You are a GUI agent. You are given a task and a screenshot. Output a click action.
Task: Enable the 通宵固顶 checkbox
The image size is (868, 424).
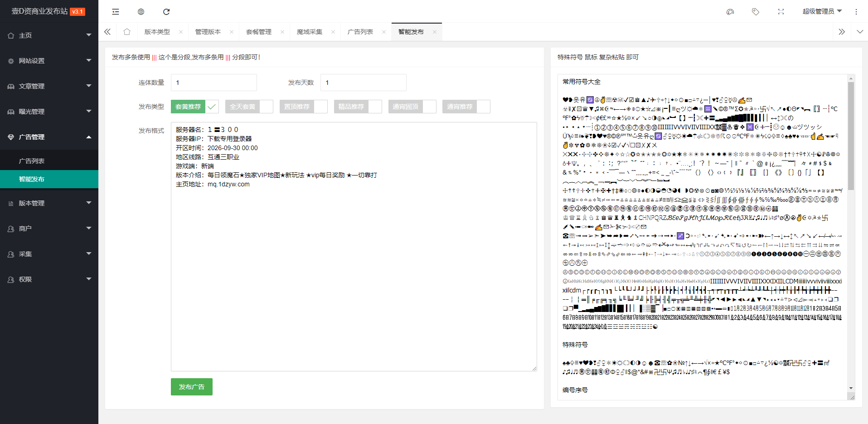tap(412, 107)
